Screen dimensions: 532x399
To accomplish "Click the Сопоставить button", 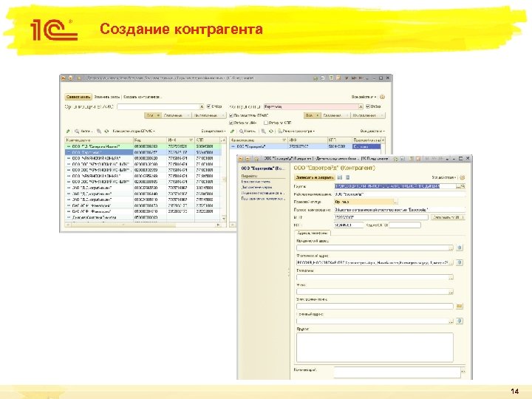I will point(78,97).
